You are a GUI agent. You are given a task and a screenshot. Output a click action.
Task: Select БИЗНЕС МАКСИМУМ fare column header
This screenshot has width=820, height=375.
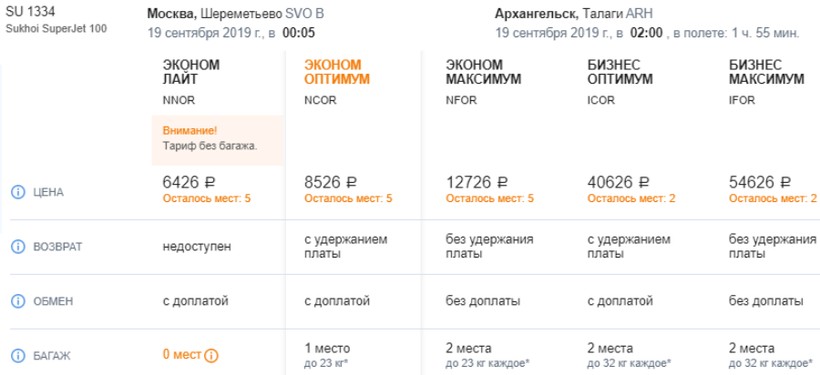point(766,72)
